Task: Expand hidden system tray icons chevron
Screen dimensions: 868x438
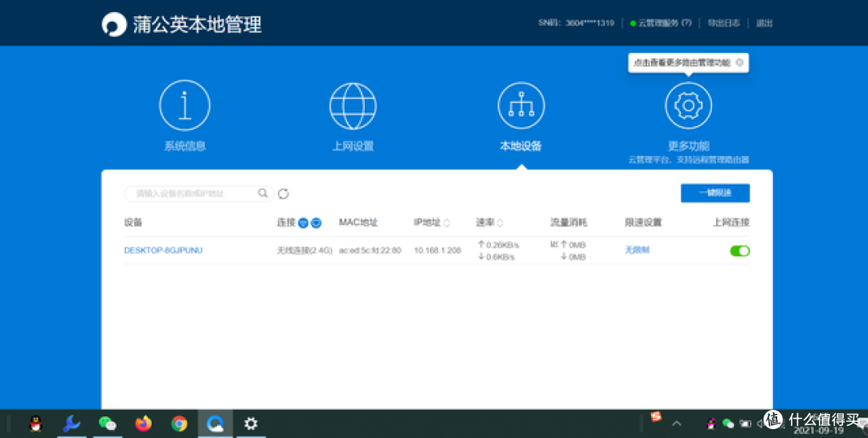Action: (x=677, y=424)
